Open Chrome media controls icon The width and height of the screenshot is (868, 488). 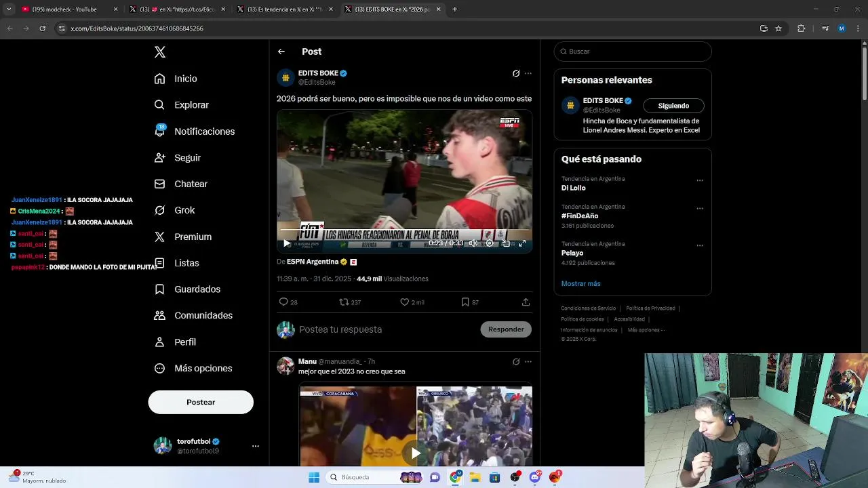coord(825,28)
